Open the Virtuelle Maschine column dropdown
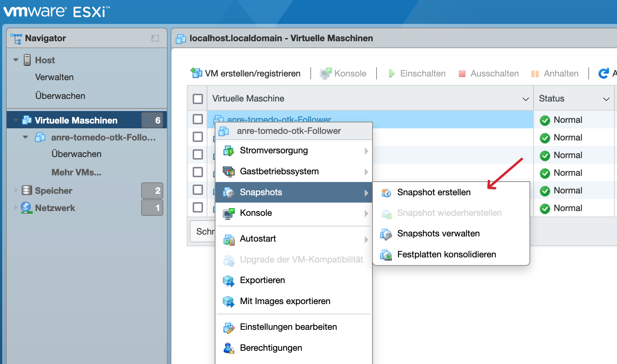This screenshot has width=617, height=364. pos(526,99)
